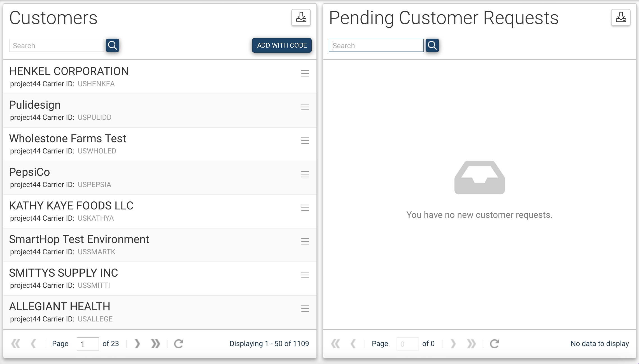This screenshot has width=639, height=364.
Task: Click the carrier ID USPULIDD
Action: pos(95,117)
